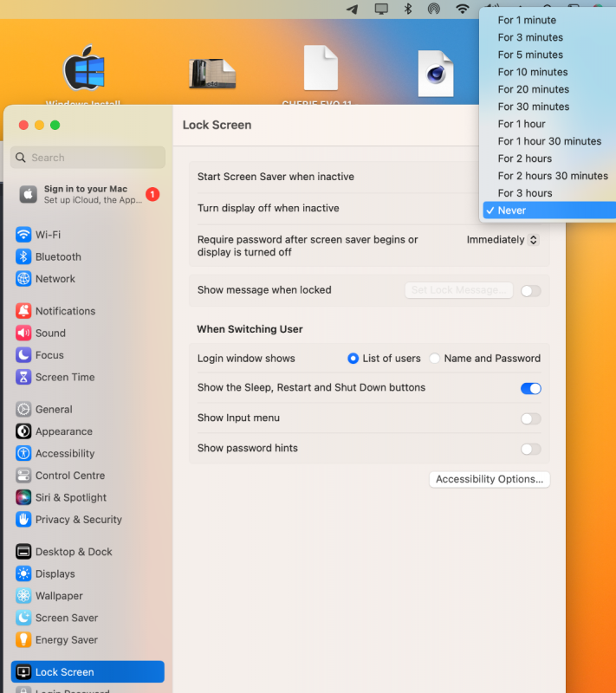The width and height of the screenshot is (616, 693).
Task: Toggle Show message when locked switch
Action: (x=531, y=291)
